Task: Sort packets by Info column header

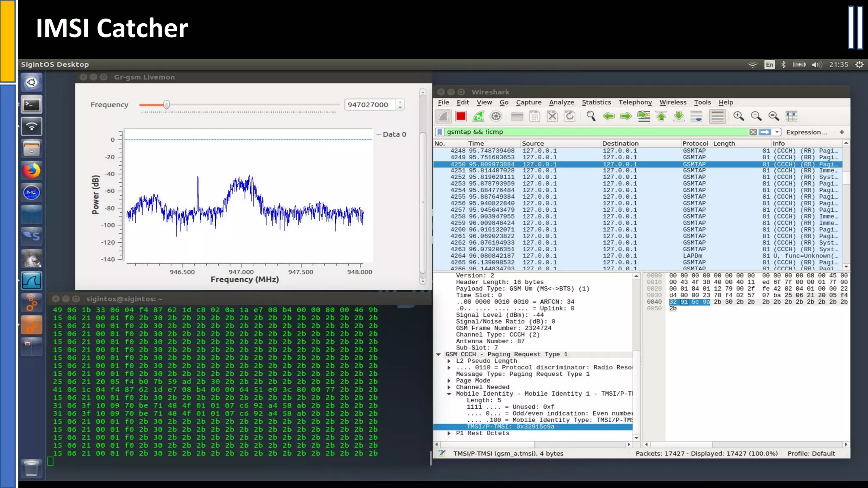Action: pos(807,143)
